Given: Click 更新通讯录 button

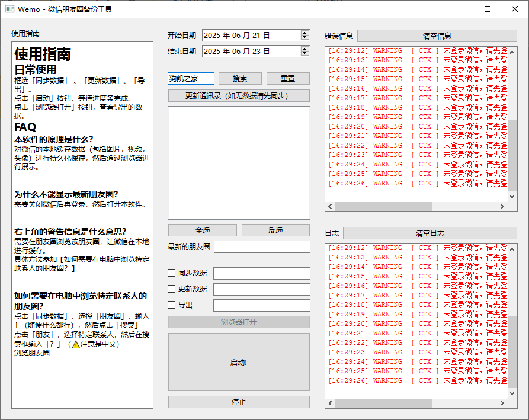Looking at the screenshot, I should (x=239, y=95).
